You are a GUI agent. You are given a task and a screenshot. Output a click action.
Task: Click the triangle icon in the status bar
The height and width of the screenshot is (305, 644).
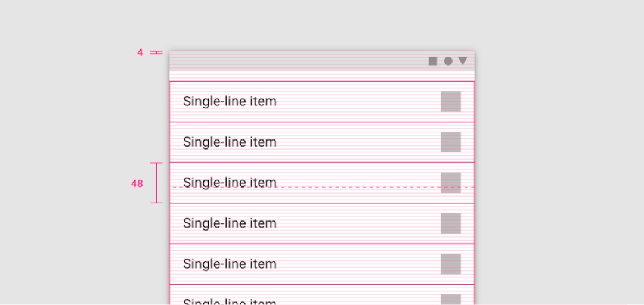pos(463,61)
